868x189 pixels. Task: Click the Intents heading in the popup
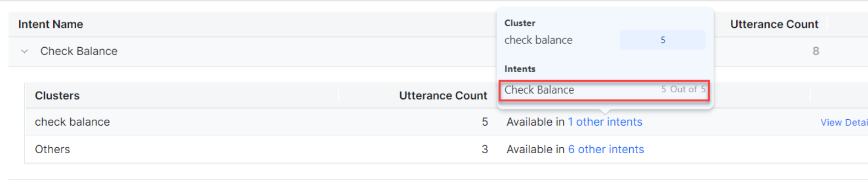520,69
